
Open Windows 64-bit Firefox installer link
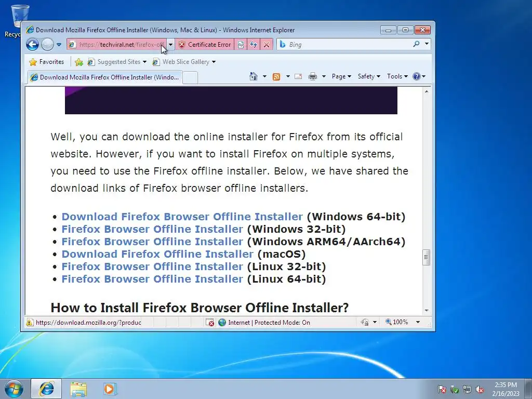(182, 217)
